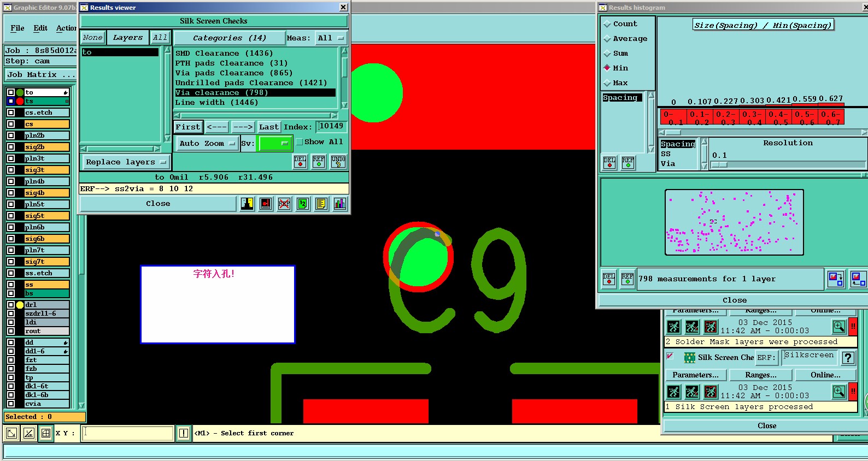Screen dimensions: 868x461
Task: Click second transfer icon at histogram right edge
Action: 858,279
